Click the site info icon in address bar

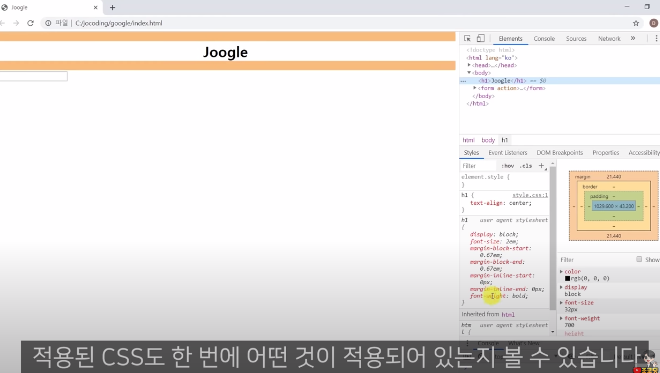click(48, 23)
